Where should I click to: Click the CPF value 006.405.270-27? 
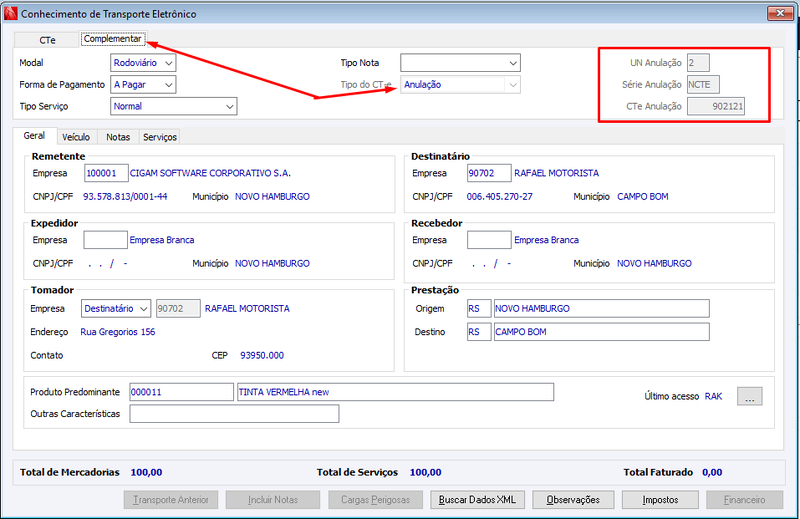[499, 196]
